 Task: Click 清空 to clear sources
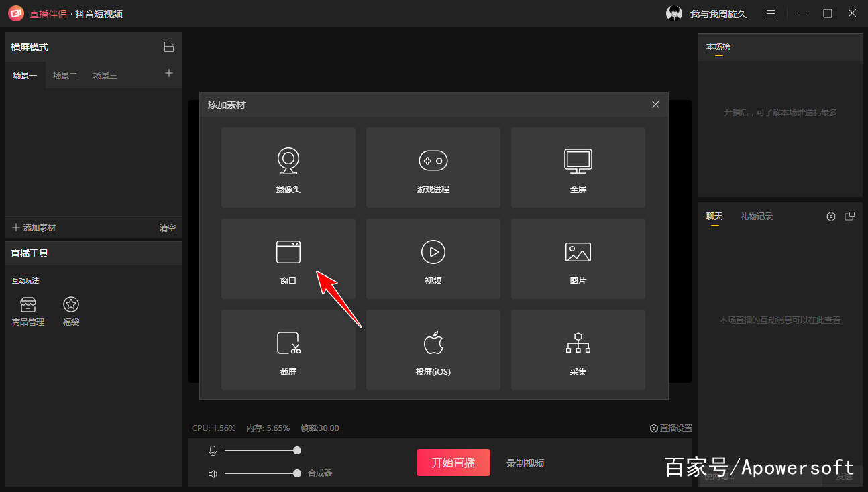click(x=168, y=228)
